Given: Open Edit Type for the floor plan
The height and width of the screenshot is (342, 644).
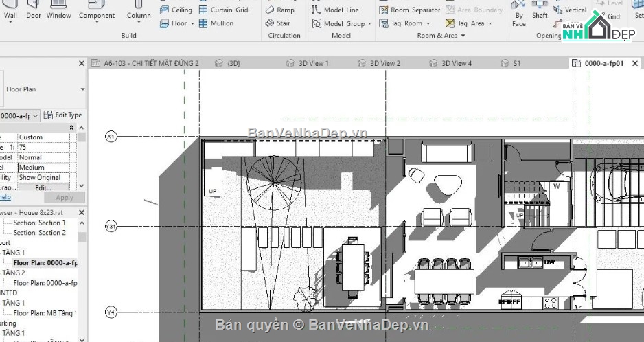Looking at the screenshot, I should pyautogui.click(x=63, y=115).
